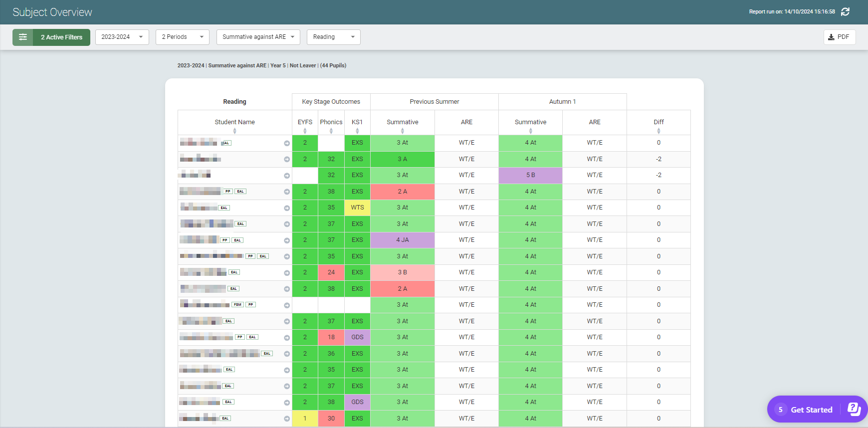Open the 2023-2024 academic year dropdown
The image size is (868, 428).
(x=122, y=37)
